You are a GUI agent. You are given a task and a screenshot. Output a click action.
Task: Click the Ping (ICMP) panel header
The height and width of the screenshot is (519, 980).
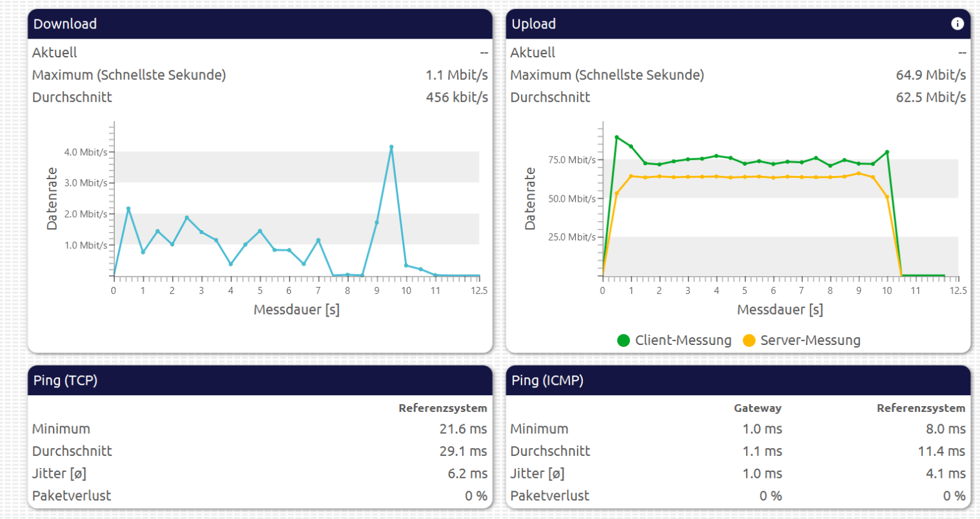click(547, 380)
